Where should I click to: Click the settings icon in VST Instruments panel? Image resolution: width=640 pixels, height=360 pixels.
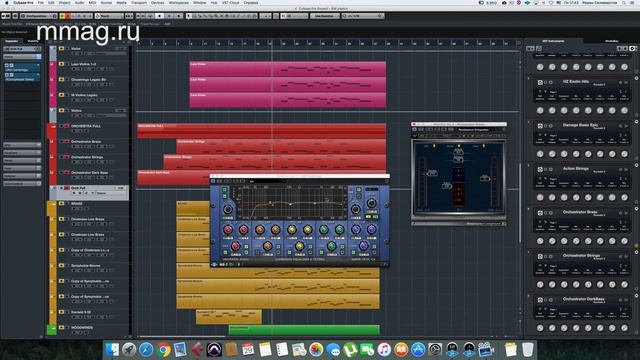[632, 48]
